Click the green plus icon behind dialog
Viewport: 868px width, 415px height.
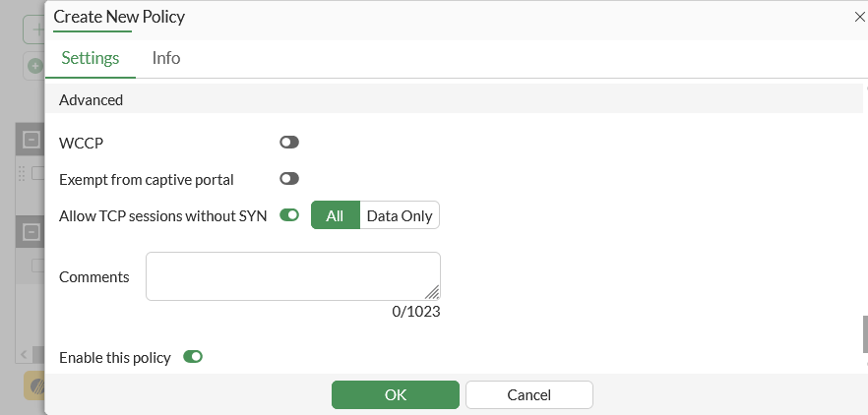click(35, 66)
